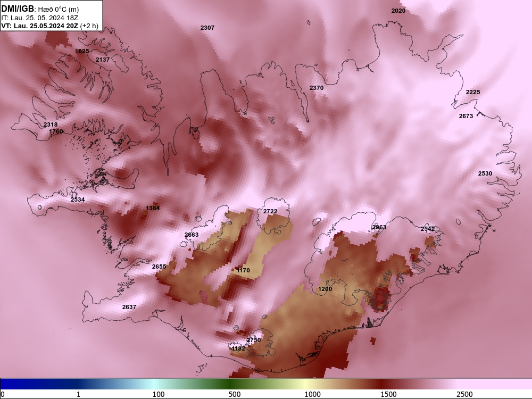Click the 1384 map value
Viewport: 532px width, 399px height.
pyautogui.click(x=153, y=209)
